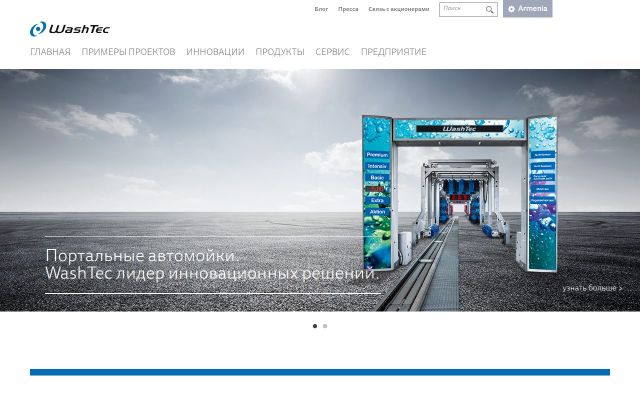Click the search magnifier icon
This screenshot has width=640, height=400.
[x=489, y=9]
